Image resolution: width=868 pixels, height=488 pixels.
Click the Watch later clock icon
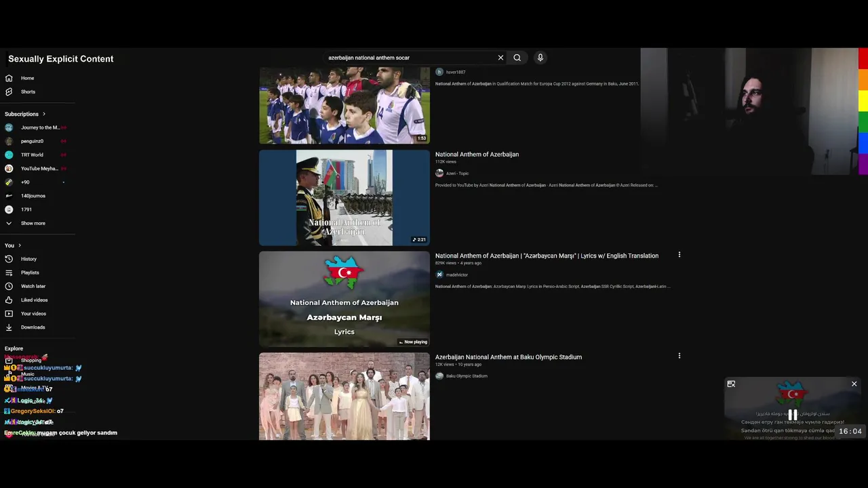point(9,286)
